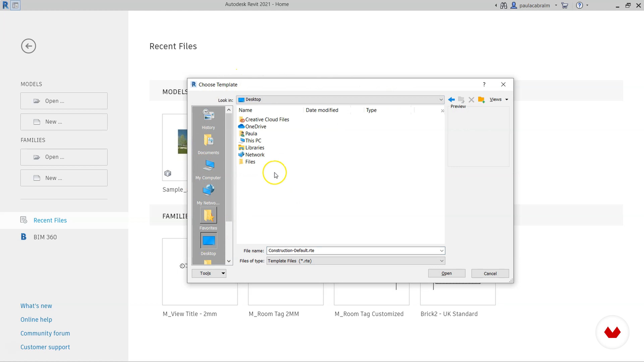
Task: Open the Files of type dropdown
Action: click(x=356, y=261)
